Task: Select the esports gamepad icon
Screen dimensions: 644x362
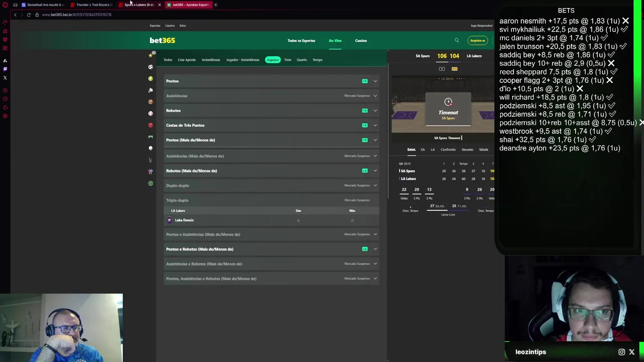Action: pyautogui.click(x=150, y=137)
